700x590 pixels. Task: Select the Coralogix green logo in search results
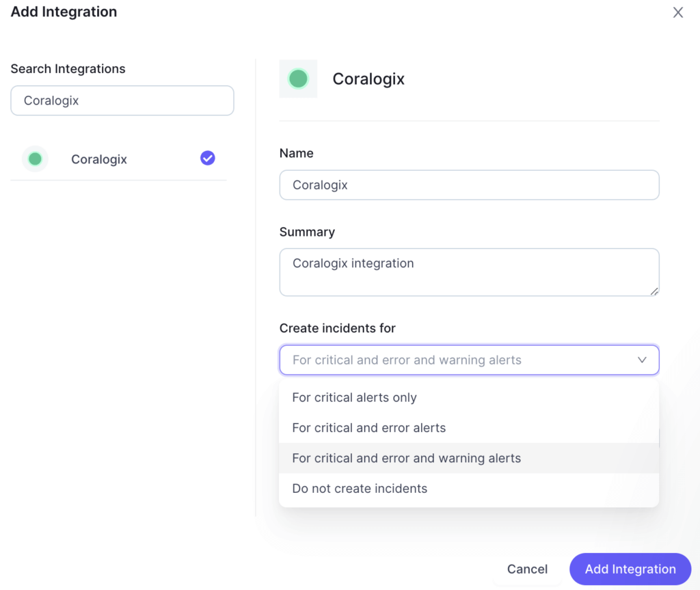point(36,159)
